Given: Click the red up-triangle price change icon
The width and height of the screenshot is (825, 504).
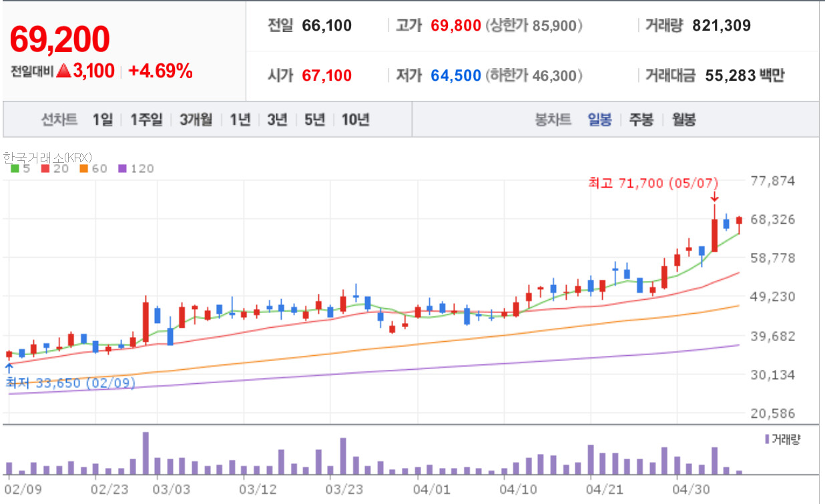Looking at the screenshot, I should 63,71.
